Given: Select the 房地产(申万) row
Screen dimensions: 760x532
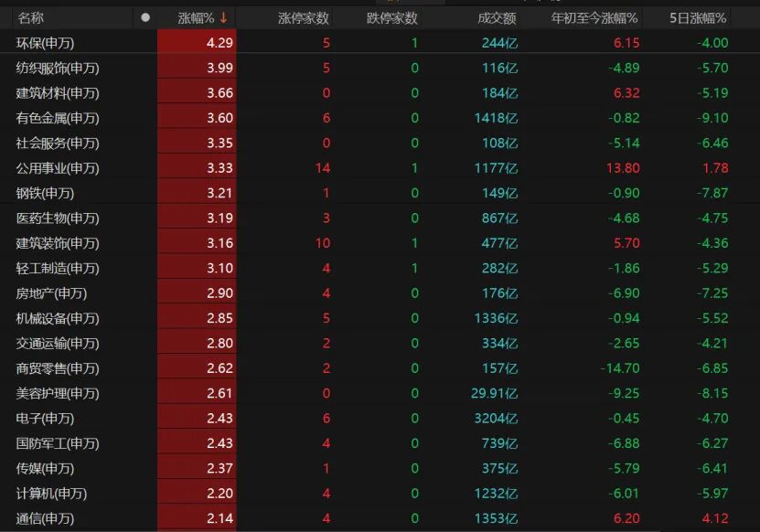Looking at the screenshot, I should tap(380, 293).
